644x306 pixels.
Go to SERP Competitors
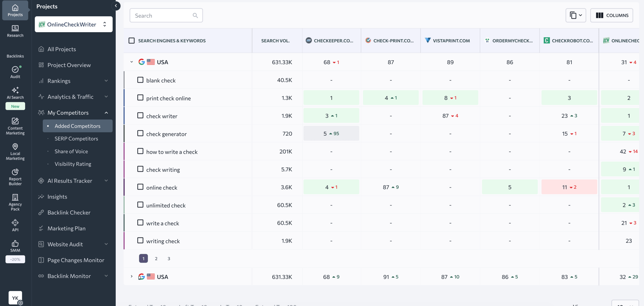pos(76,138)
